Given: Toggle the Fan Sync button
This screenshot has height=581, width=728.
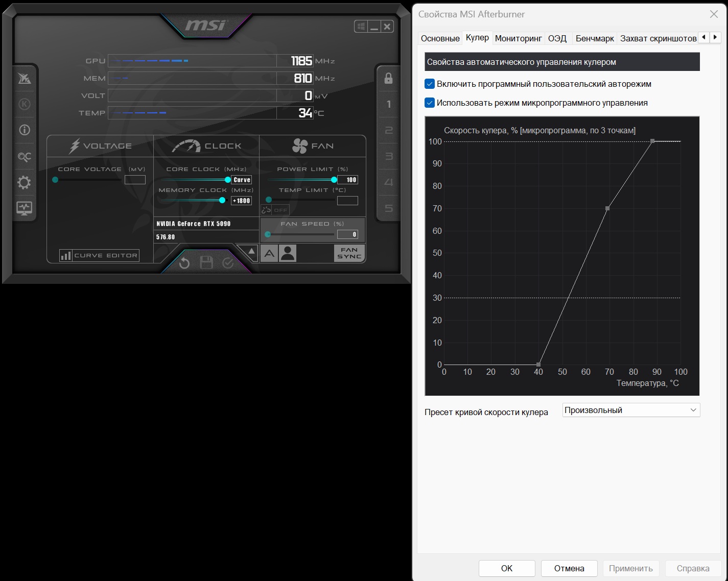Looking at the screenshot, I should (x=349, y=253).
